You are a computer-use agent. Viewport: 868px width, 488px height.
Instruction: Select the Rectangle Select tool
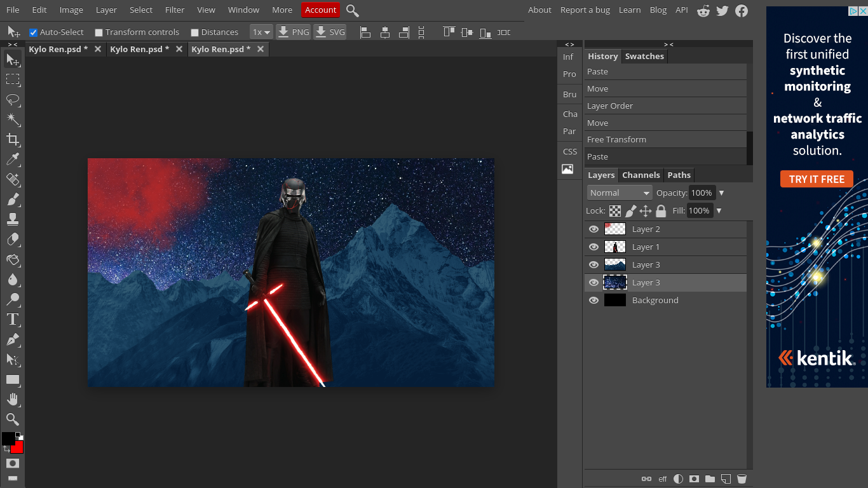pyautogui.click(x=13, y=79)
